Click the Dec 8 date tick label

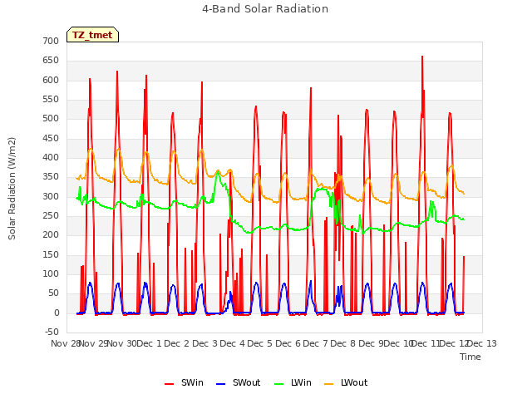pyautogui.click(x=343, y=343)
